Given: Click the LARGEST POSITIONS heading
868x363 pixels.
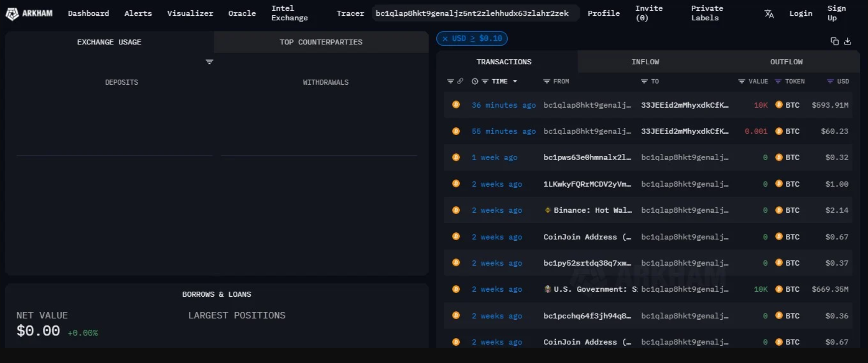Looking at the screenshot, I should tap(237, 316).
